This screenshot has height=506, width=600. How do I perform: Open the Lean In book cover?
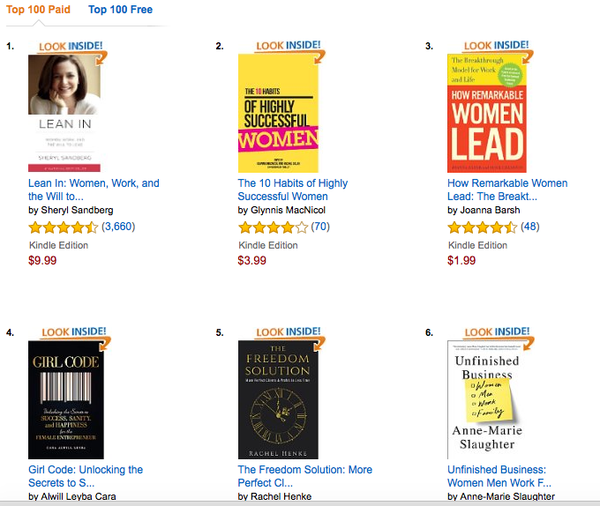[x=65, y=113]
